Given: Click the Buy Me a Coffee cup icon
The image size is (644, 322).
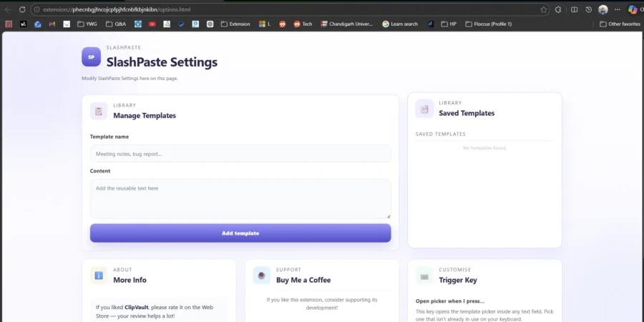Looking at the screenshot, I should (262, 275).
